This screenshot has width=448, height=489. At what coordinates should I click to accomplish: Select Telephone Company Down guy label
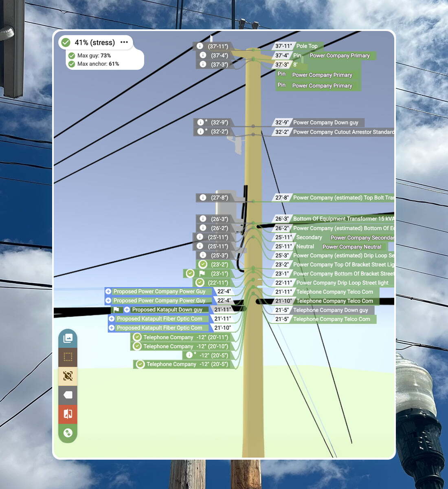[x=330, y=310]
